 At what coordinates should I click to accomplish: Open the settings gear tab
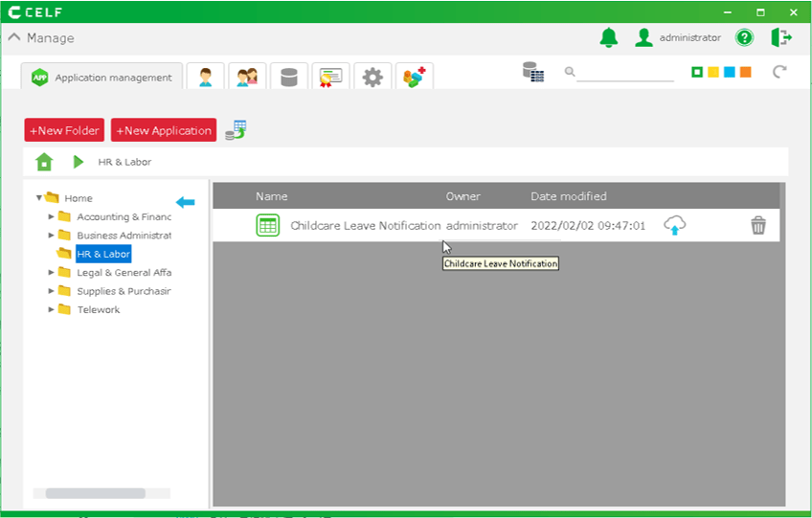pos(372,78)
